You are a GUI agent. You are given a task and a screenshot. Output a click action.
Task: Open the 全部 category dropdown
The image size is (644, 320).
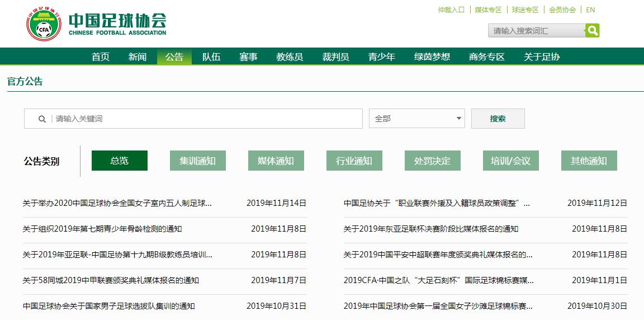click(x=417, y=118)
